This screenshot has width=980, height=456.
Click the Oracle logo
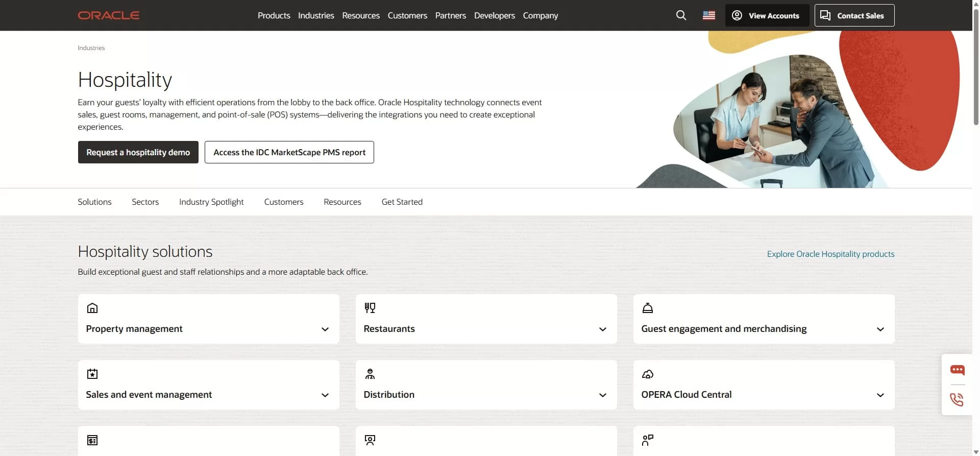pyautogui.click(x=108, y=15)
